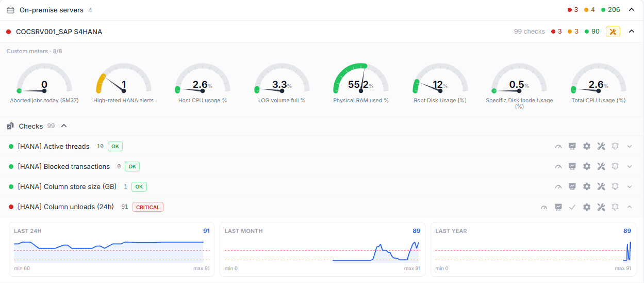
Task: Open chart board icon for Column store size
Action: point(572,186)
